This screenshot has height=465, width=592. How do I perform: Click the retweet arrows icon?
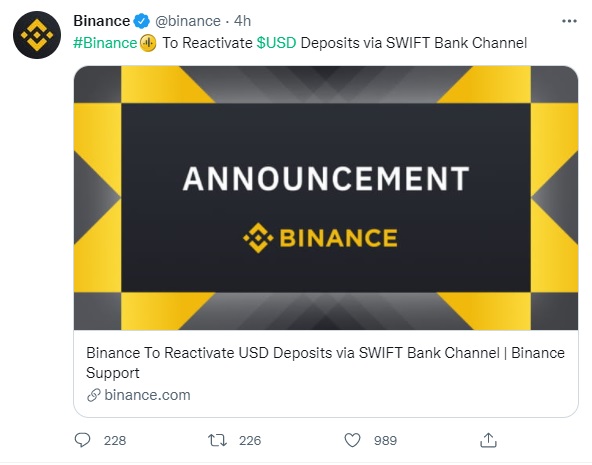217,440
